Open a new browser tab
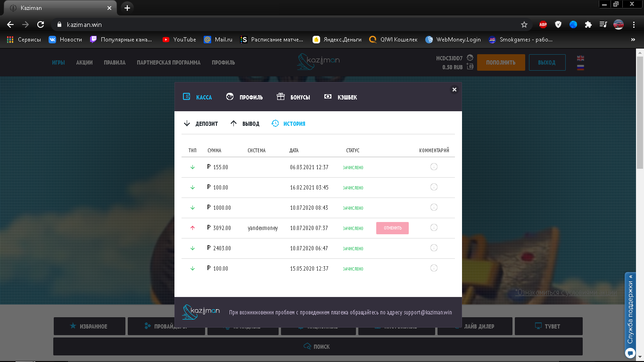Viewport: 644px width, 362px height. point(127,8)
